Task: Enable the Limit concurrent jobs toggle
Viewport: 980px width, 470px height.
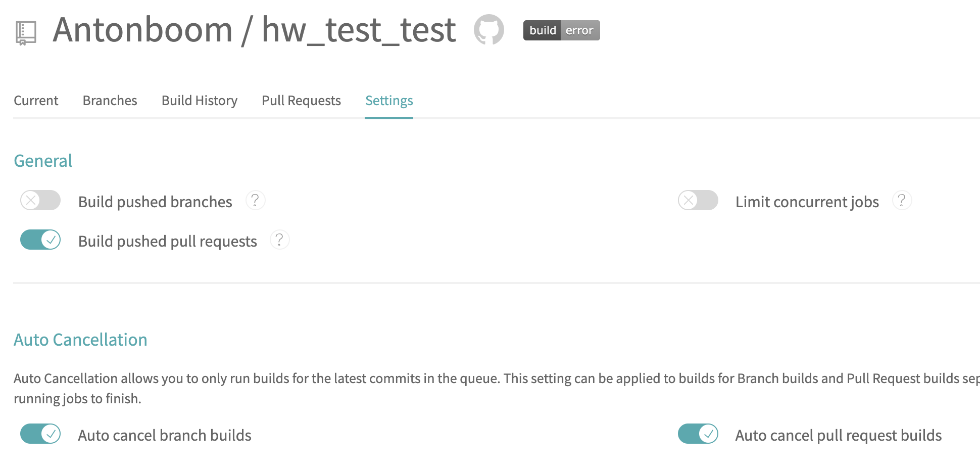Action: tap(698, 200)
